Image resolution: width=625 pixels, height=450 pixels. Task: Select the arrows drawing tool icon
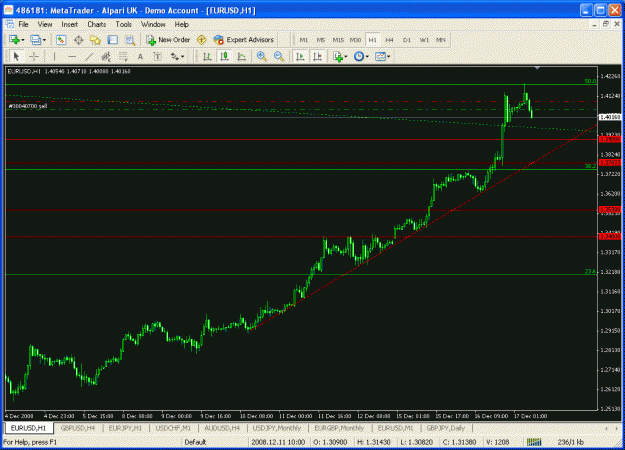(x=175, y=56)
